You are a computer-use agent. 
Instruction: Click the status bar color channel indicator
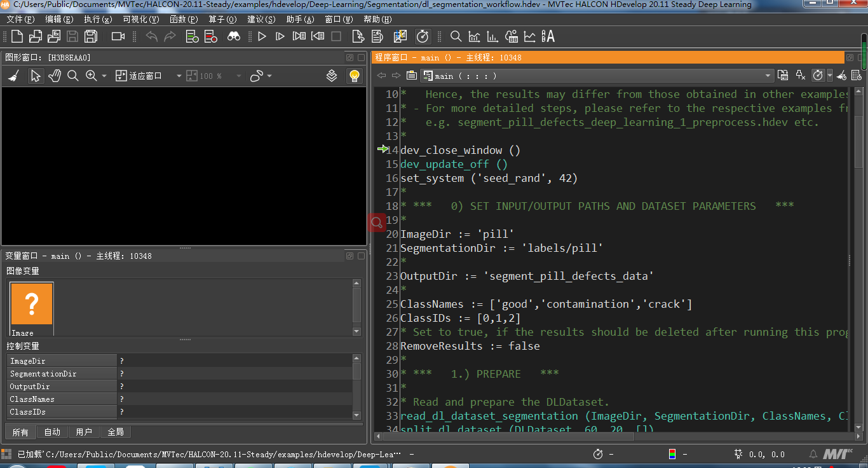tap(672, 454)
